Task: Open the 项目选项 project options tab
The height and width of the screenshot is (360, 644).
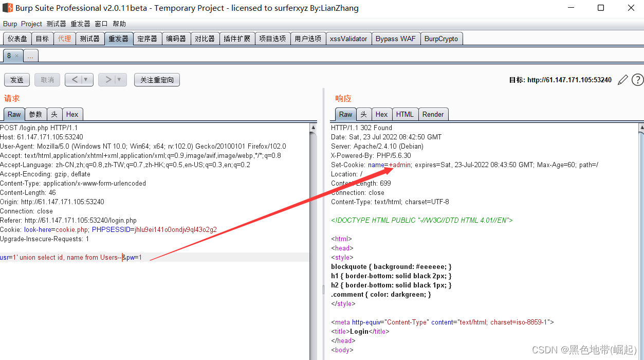Action: pyautogui.click(x=272, y=39)
